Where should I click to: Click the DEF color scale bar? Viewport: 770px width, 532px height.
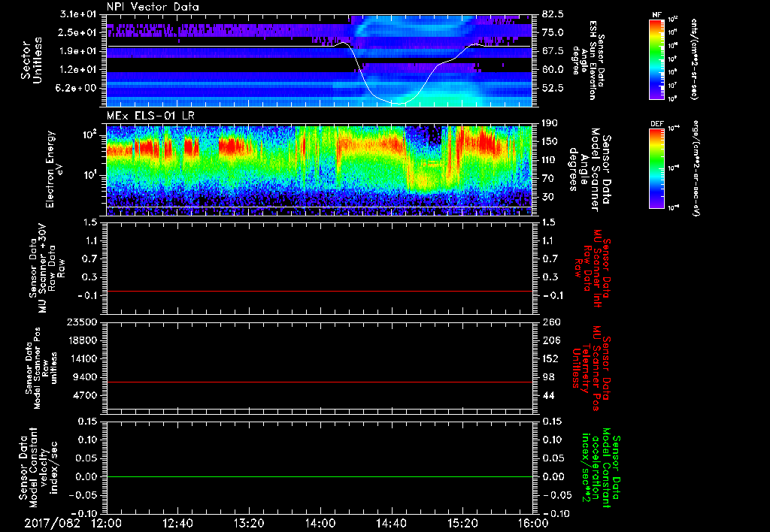pyautogui.click(x=657, y=167)
